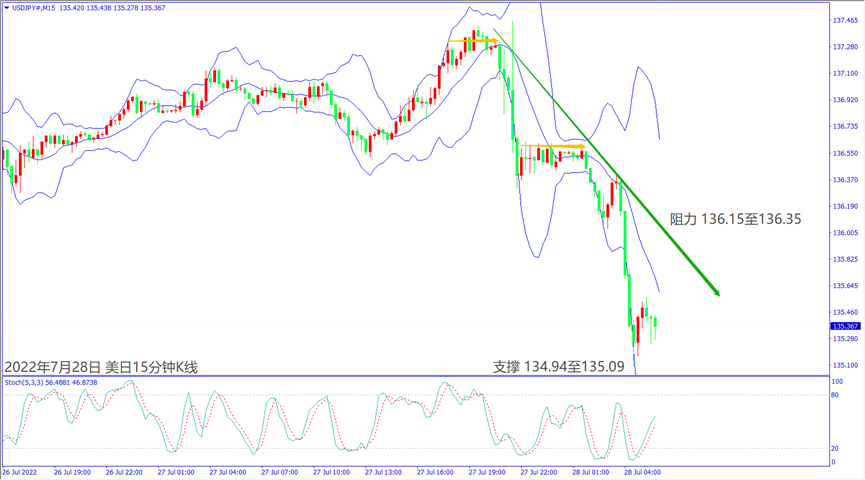This screenshot has height=480, width=865.
Task: Click the dropdown triangle beside USDJPY#,M15
Action: coord(7,8)
